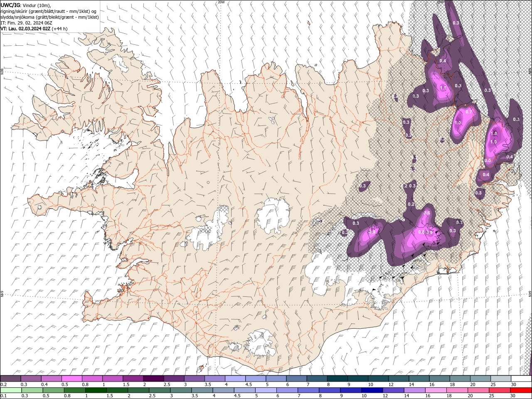Click the dark purple snow swatch labeled 2

pyautogui.click(x=153, y=379)
